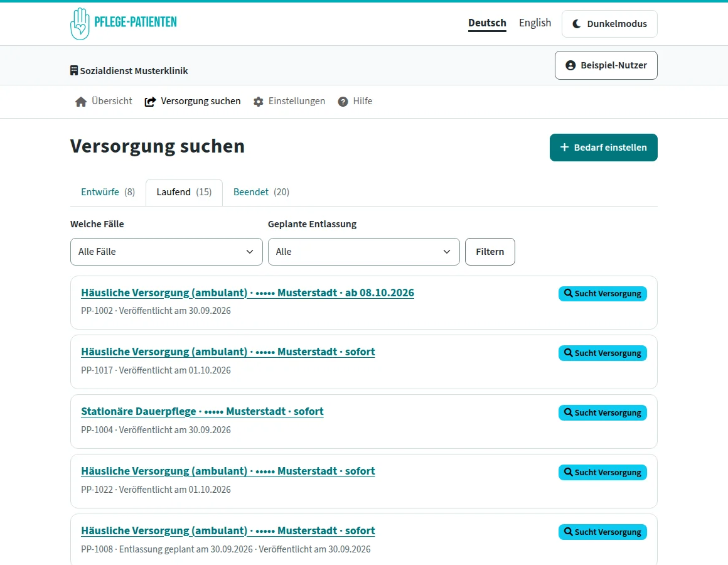The width and height of the screenshot is (728, 565).
Task: Click the Geplante Entlassung field label
Action: (x=312, y=224)
